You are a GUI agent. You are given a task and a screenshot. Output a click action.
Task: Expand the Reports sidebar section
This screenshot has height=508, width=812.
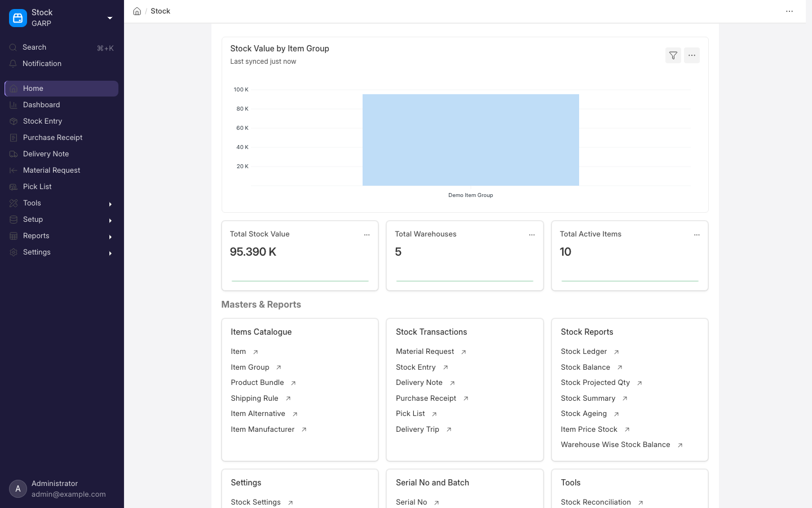click(x=61, y=236)
